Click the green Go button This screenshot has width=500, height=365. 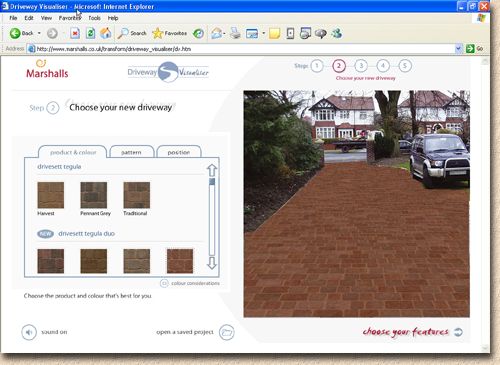474,49
